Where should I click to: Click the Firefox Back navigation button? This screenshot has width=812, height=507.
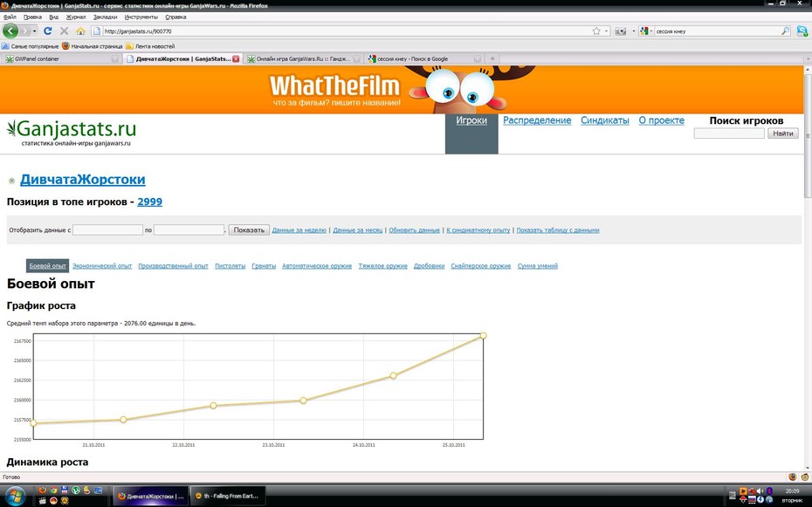coord(10,31)
